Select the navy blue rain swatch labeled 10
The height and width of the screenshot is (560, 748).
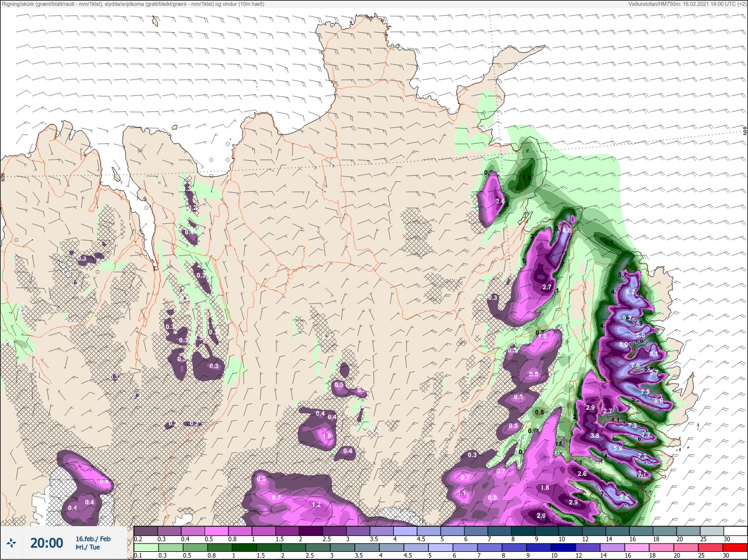coord(562,548)
